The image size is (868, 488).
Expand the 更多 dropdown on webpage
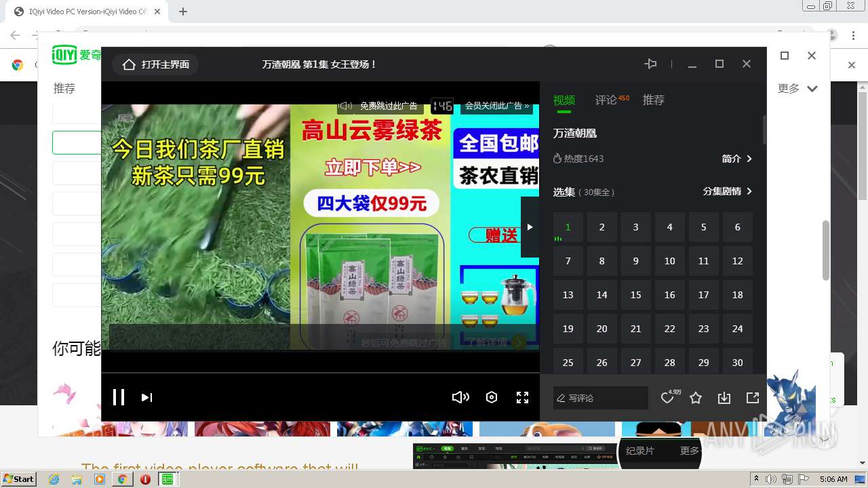[x=798, y=88]
